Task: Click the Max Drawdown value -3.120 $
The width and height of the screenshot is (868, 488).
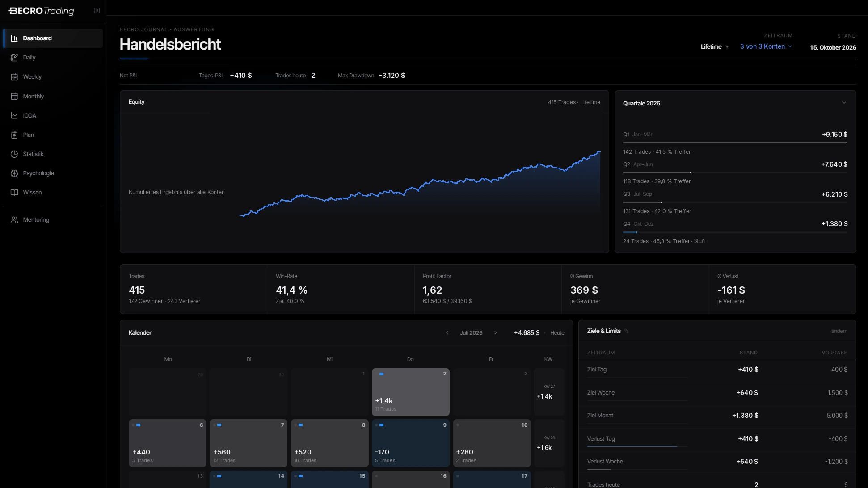Action: (x=392, y=76)
